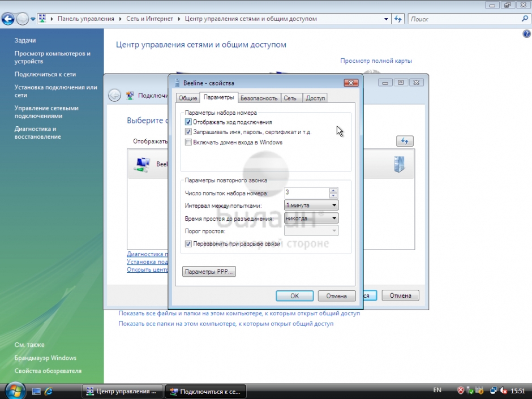Switch to Центр управления taskbar button
The image size is (532, 399).
122,391
